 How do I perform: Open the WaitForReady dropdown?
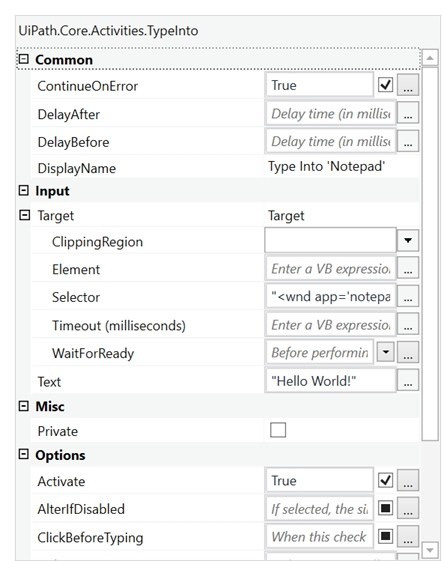(385, 352)
